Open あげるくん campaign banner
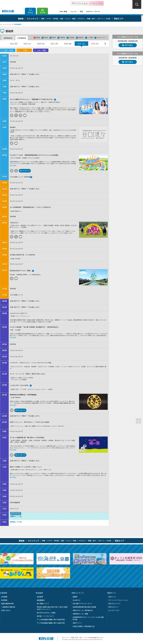Image resolution: width=143 pixels, height=644 pixels. (x=17, y=573)
